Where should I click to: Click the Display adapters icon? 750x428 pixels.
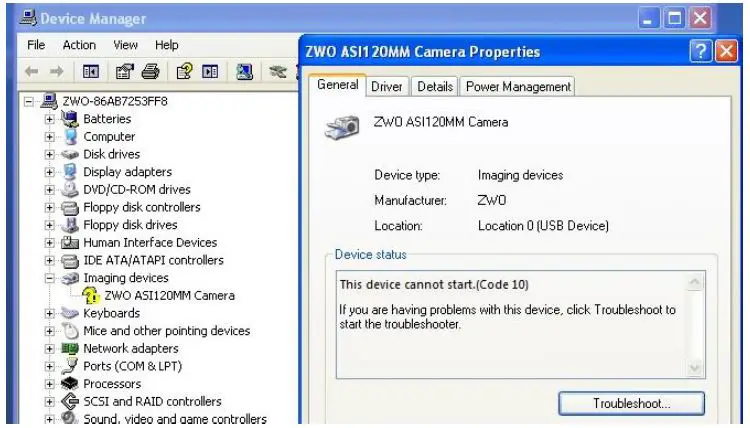coord(70,172)
